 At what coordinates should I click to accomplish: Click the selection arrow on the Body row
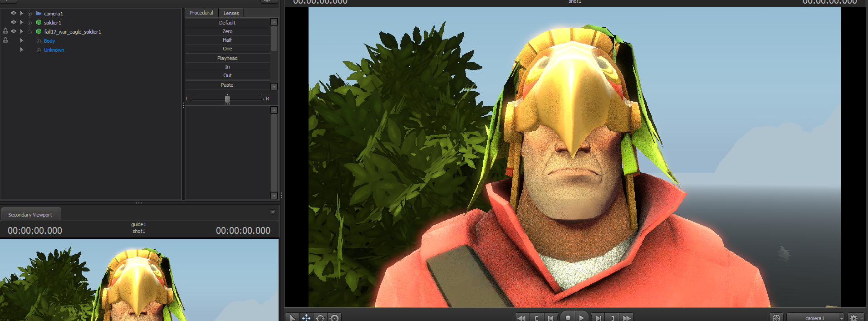click(22, 40)
